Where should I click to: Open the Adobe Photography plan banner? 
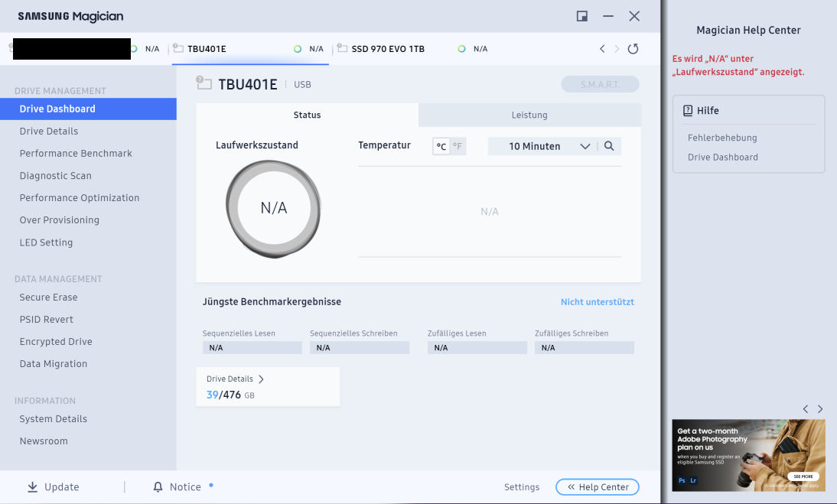coord(748,455)
